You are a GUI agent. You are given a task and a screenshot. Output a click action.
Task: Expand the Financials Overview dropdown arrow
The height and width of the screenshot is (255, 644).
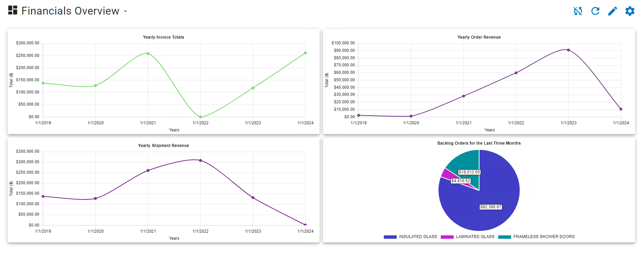tap(125, 11)
